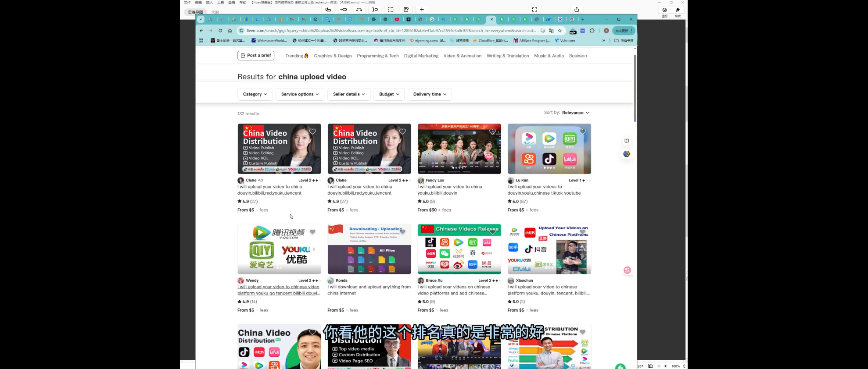Click the browser back arrow

tap(201, 31)
